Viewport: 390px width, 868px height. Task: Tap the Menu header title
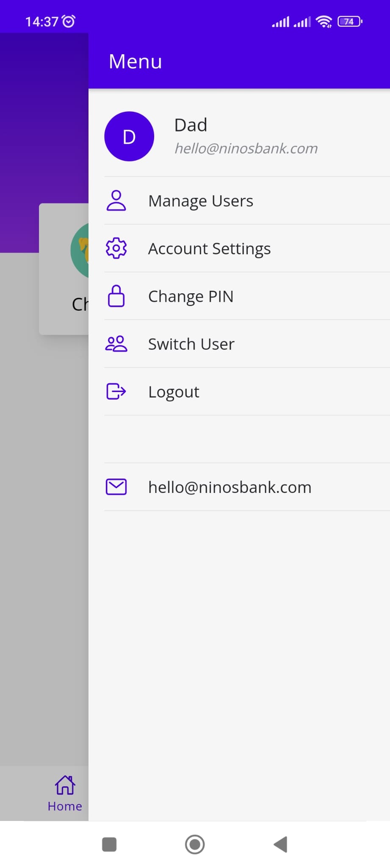[136, 61]
